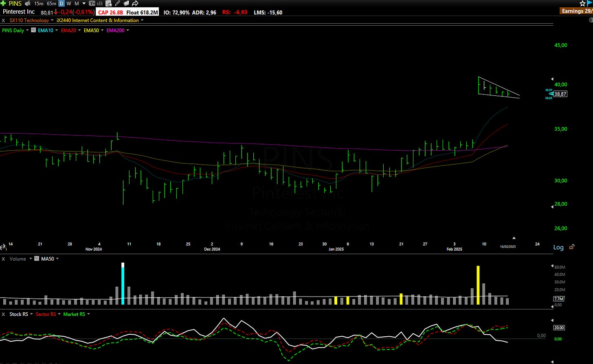Click the Earnings date badge

[576, 11]
